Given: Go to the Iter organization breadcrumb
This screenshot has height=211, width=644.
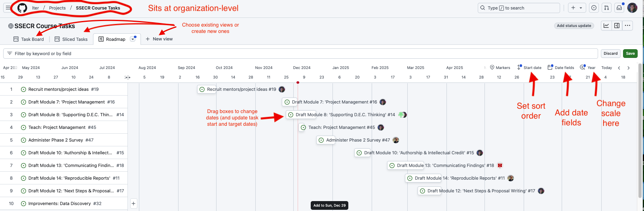Looking at the screenshot, I should tap(36, 8).
